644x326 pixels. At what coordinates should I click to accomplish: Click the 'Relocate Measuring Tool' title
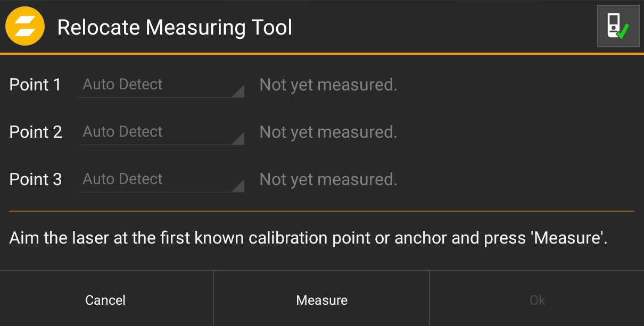point(175,27)
